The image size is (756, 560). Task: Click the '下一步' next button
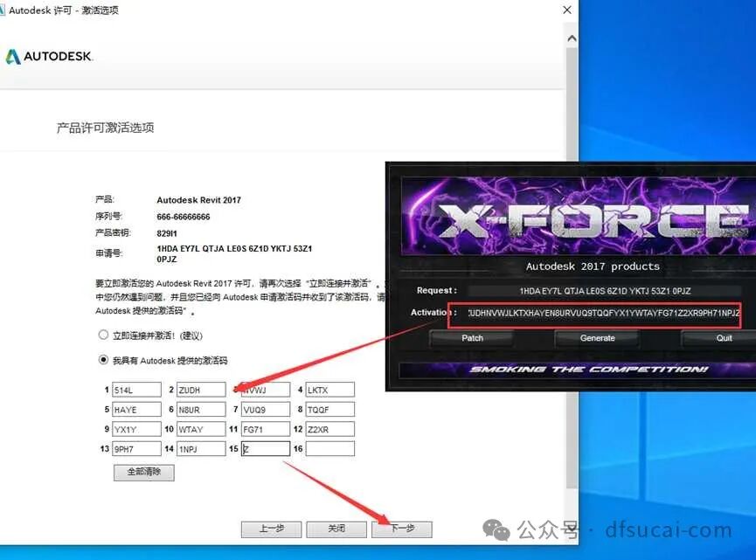402,529
